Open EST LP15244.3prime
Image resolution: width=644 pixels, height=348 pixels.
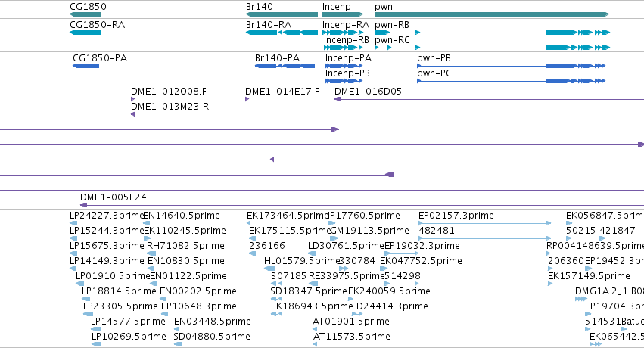(107, 231)
